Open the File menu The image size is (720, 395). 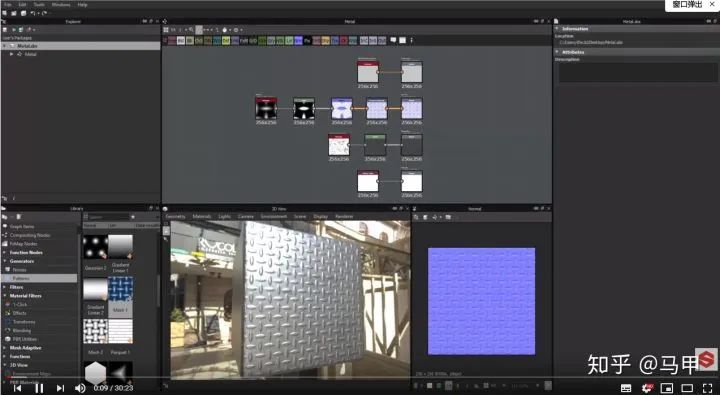[8, 5]
